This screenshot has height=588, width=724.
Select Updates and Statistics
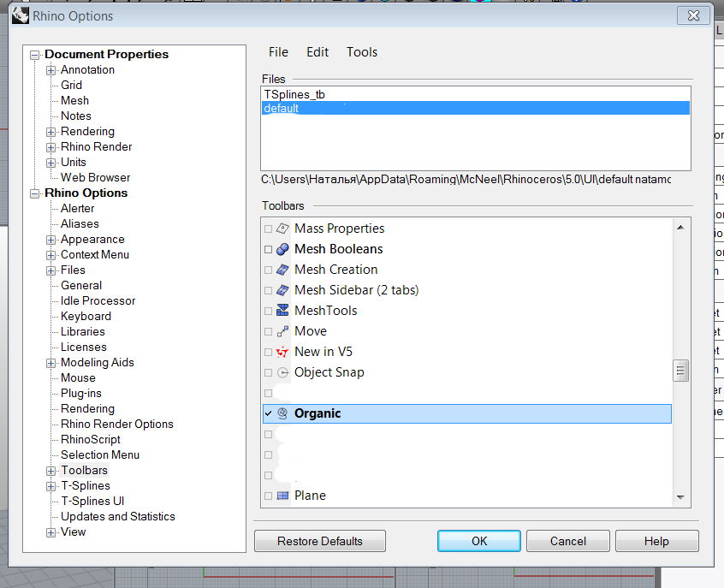[118, 516]
